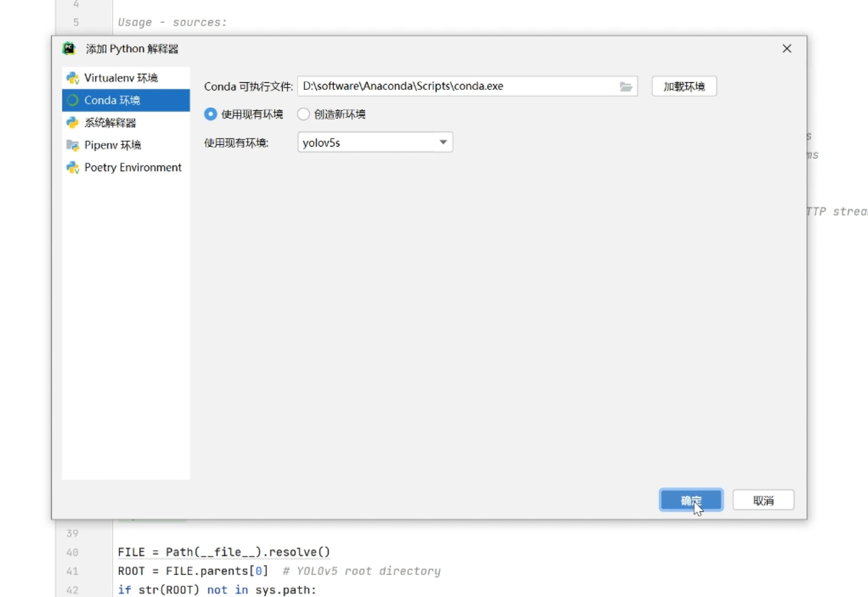
Task: Cancel with the 取消 button
Action: pyautogui.click(x=763, y=500)
